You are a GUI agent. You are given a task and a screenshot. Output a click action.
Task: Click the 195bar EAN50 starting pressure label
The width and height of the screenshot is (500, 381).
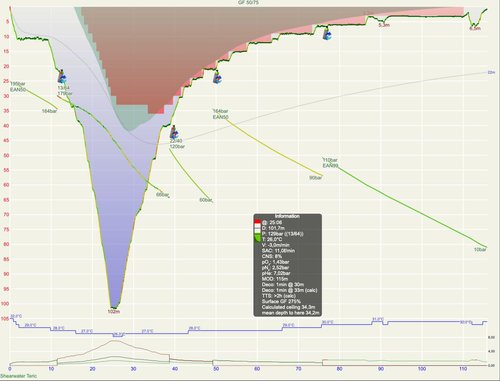pyautogui.click(x=18, y=87)
